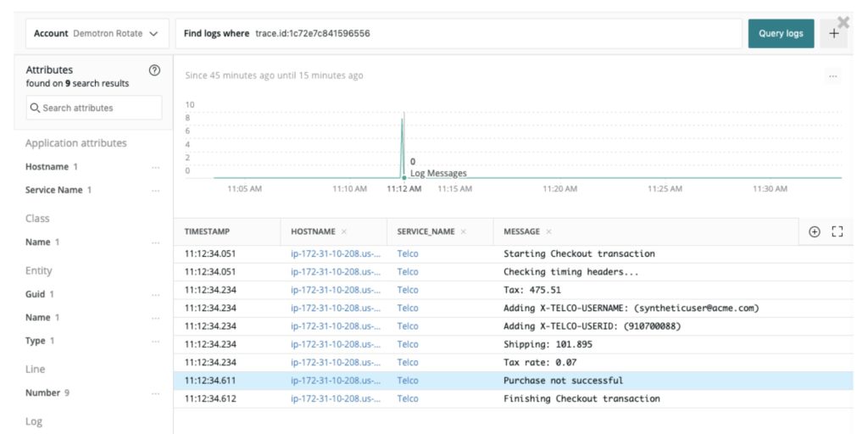
Task: Open Telco link in Tax: 475.51 row
Action: tap(408, 290)
